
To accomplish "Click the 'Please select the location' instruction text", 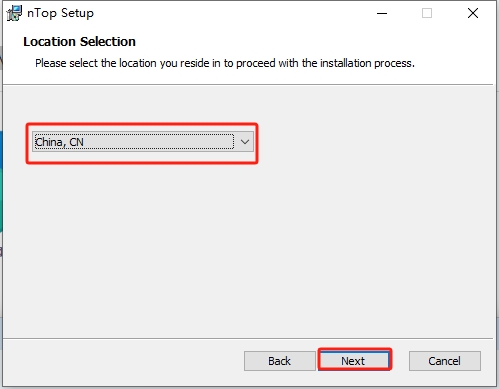I will [225, 63].
